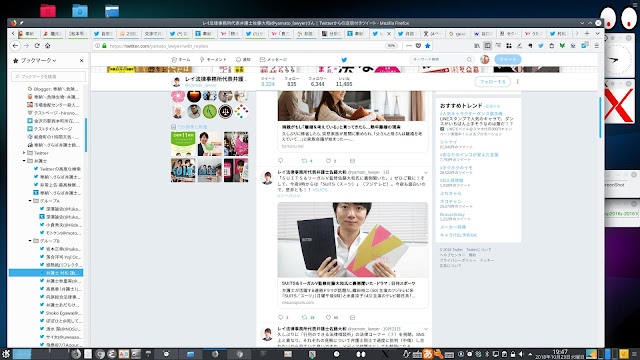Close the bookmarks sidebar with X
Image resolution: width=640 pixels, height=360 pixels.
[81, 60]
